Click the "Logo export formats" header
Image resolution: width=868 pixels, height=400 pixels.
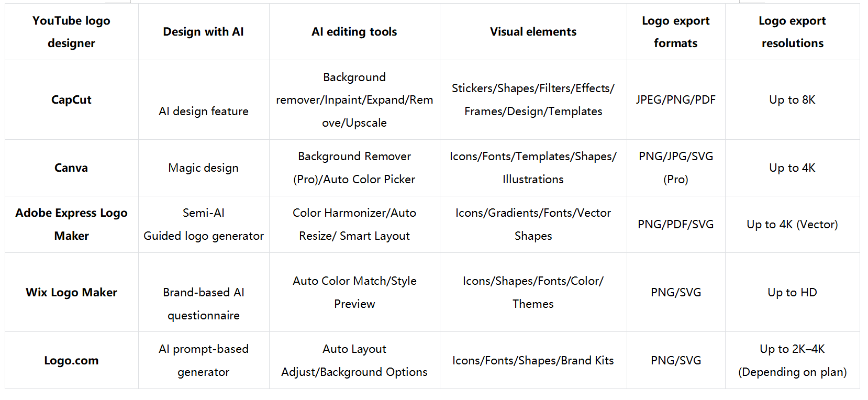point(675,32)
